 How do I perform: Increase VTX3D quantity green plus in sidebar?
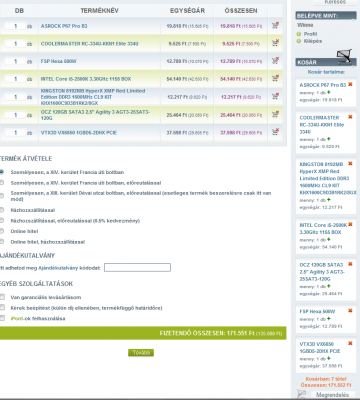coord(329,358)
